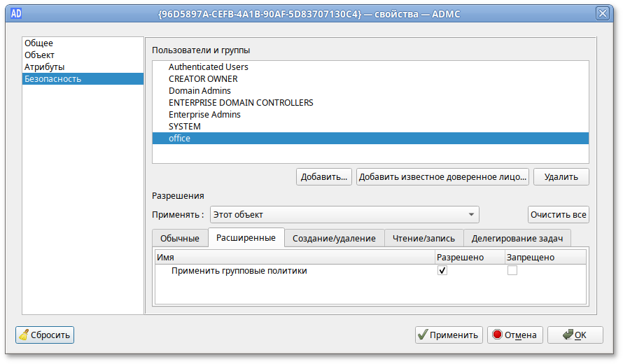Click the Добавить... button
The image size is (623, 364).
click(324, 177)
